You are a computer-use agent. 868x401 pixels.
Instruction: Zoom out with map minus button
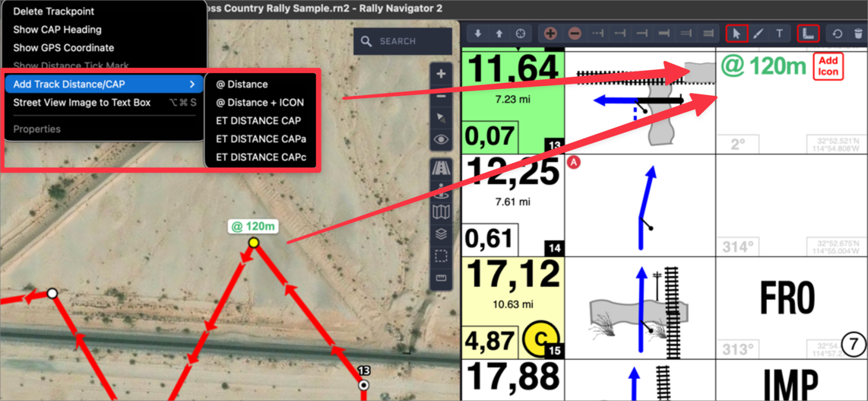pos(441,95)
